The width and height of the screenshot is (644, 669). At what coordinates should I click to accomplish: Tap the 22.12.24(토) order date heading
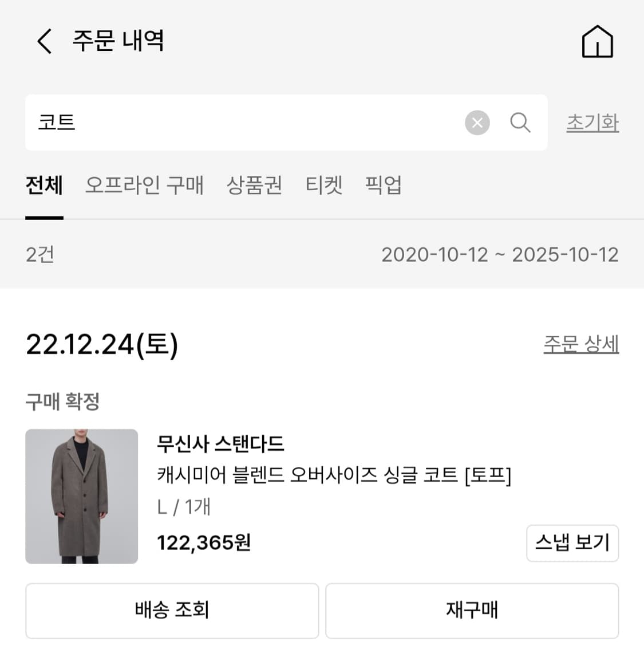coord(102,345)
